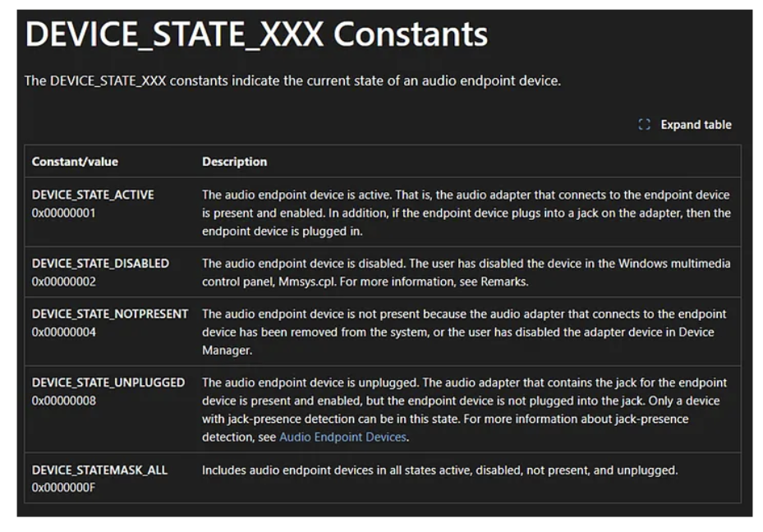763x532 pixels.
Task: Click the expand table icon
Action: [645, 125]
